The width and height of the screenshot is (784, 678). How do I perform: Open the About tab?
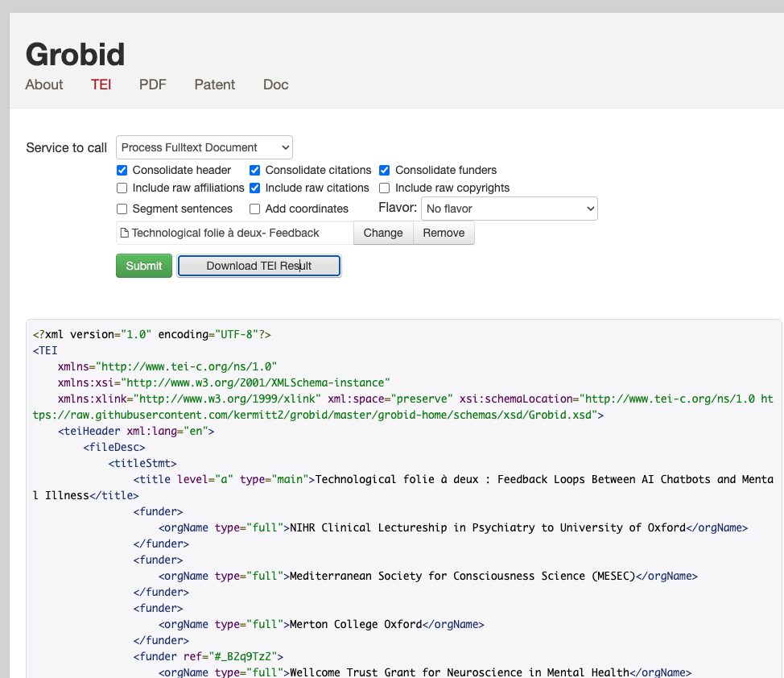pos(44,85)
